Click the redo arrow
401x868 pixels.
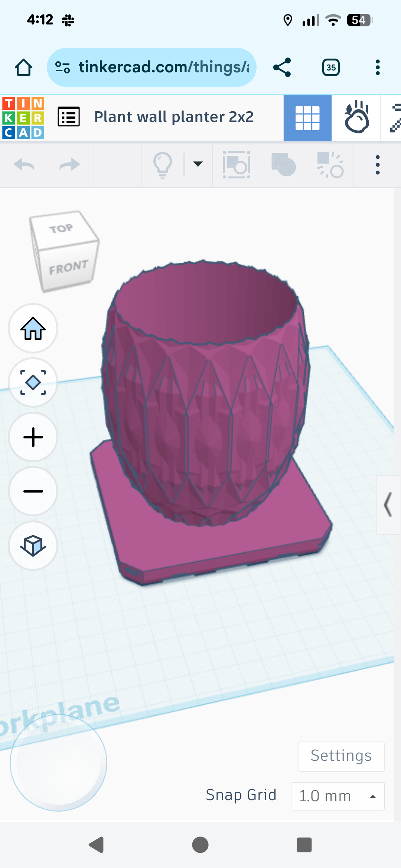70,165
